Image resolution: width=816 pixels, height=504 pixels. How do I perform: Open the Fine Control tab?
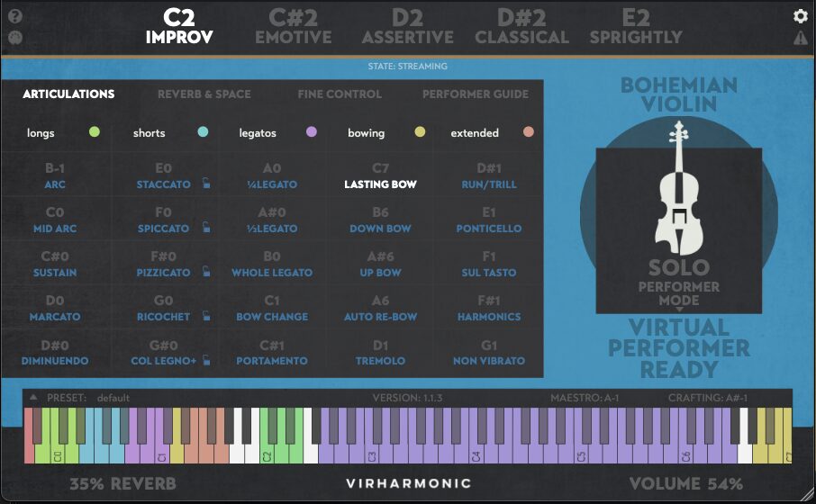tap(340, 94)
